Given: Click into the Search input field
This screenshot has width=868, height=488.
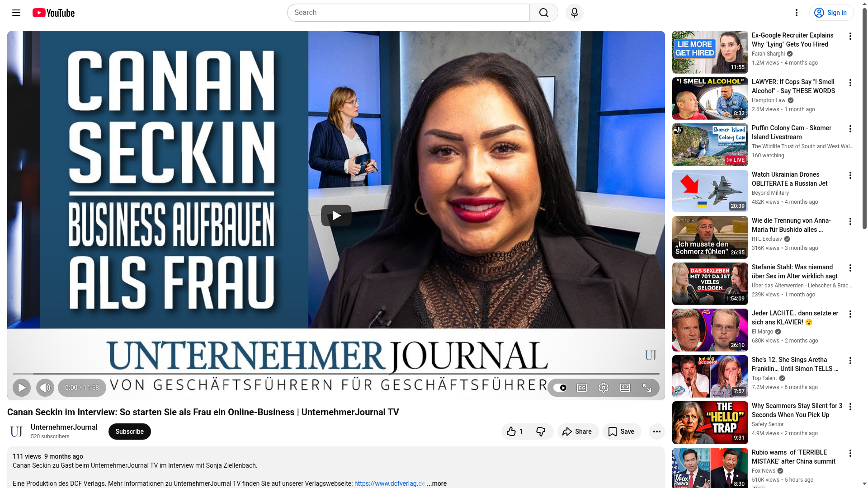Looking at the screenshot, I should point(408,13).
